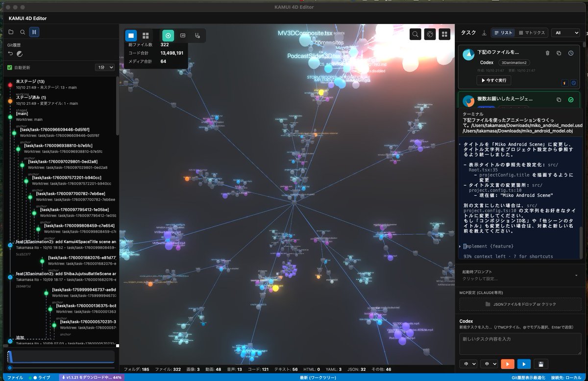Click the Git history timeline slider handle
This screenshot has width=588, height=381.
pos(10,368)
